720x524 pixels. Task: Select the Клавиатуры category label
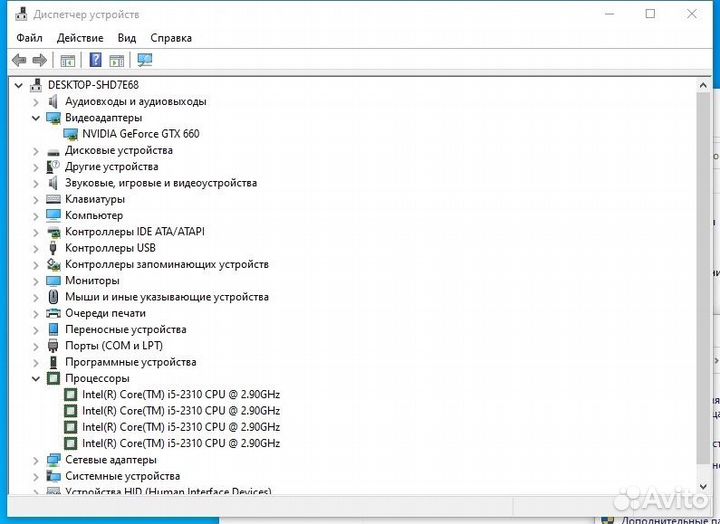[95, 199]
